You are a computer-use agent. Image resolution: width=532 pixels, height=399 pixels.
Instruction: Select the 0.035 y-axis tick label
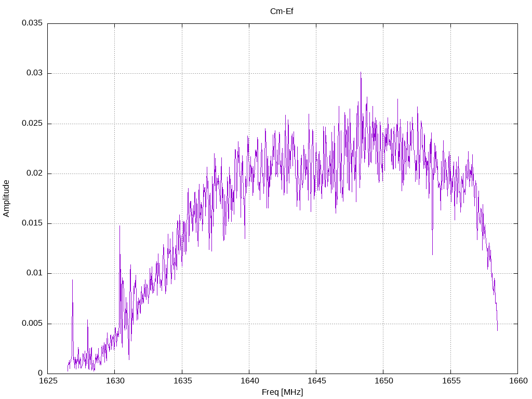click(32, 23)
